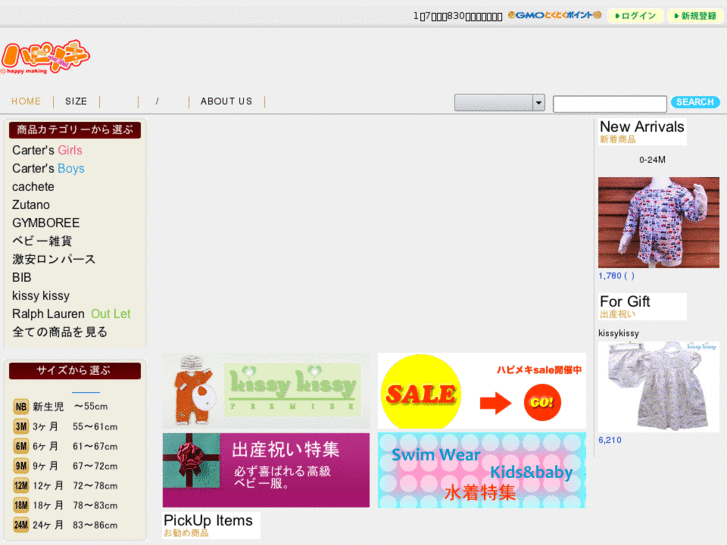Open Zutano category
The height and width of the screenshot is (545, 727).
click(x=31, y=205)
